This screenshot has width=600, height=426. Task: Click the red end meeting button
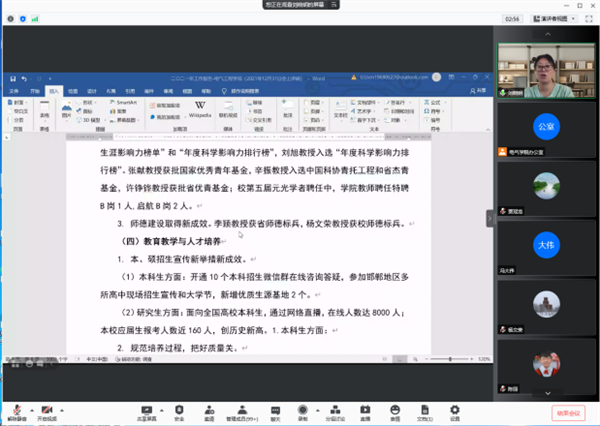coord(567,411)
